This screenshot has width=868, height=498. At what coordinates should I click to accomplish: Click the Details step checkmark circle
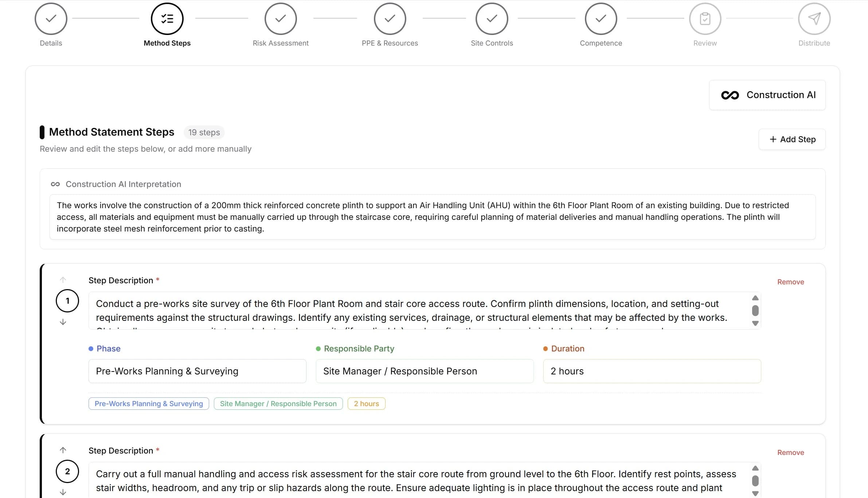click(51, 19)
